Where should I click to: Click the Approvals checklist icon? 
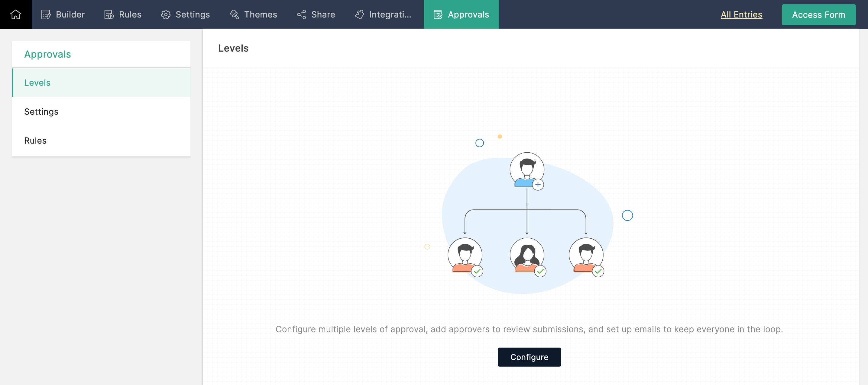click(438, 14)
